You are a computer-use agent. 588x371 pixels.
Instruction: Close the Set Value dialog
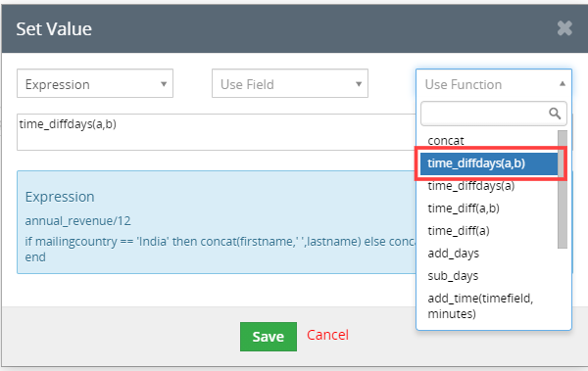tap(564, 28)
